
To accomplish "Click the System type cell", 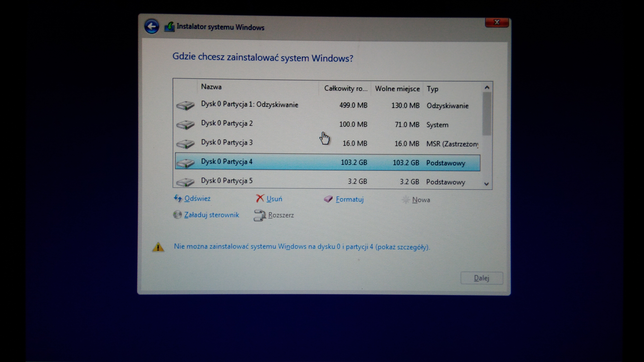I will tap(437, 125).
